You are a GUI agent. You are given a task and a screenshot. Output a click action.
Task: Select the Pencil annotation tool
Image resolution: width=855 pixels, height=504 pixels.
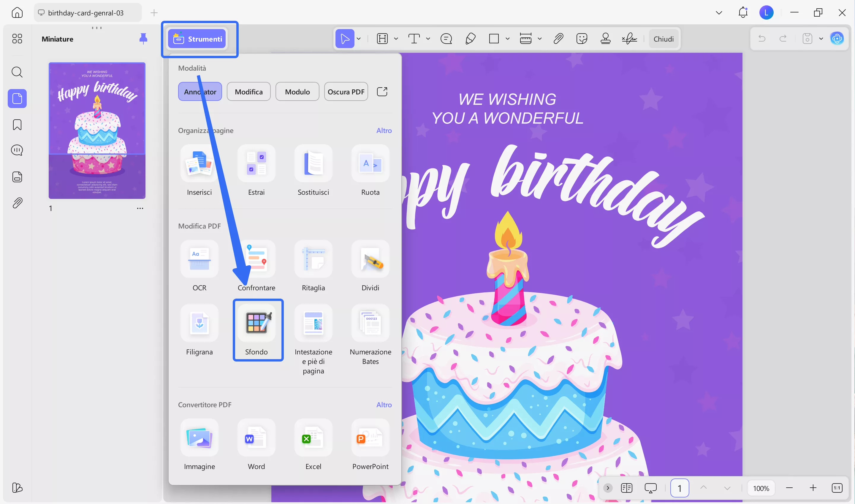tap(471, 38)
